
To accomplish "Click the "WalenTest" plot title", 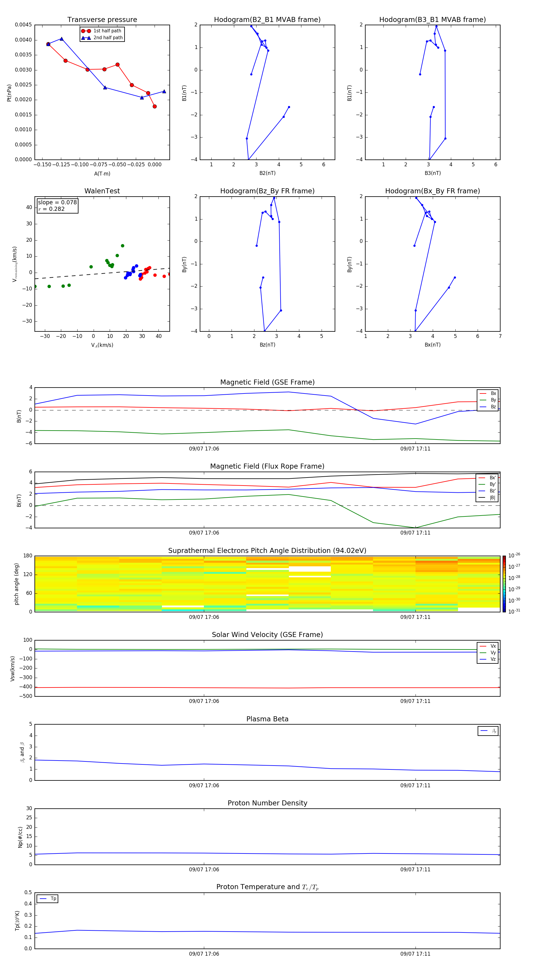I will pos(102,191).
